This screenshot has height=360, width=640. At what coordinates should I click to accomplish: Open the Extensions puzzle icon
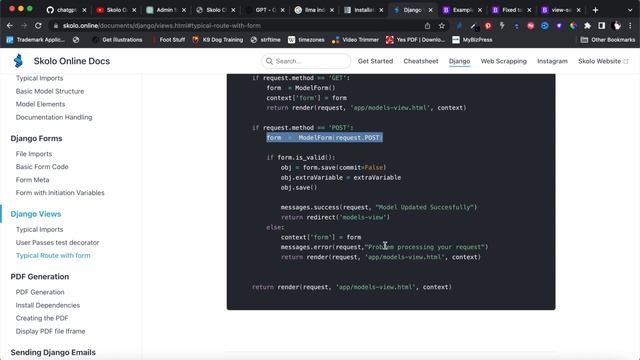click(587, 26)
